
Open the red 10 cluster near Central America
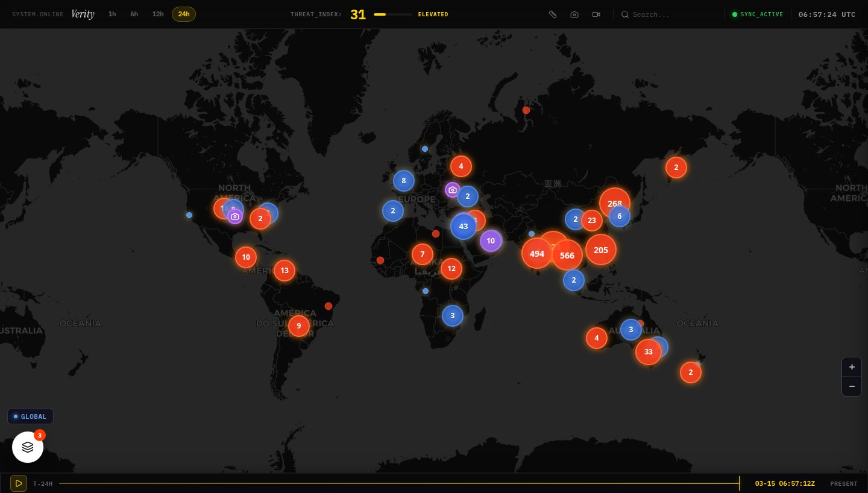tap(246, 257)
